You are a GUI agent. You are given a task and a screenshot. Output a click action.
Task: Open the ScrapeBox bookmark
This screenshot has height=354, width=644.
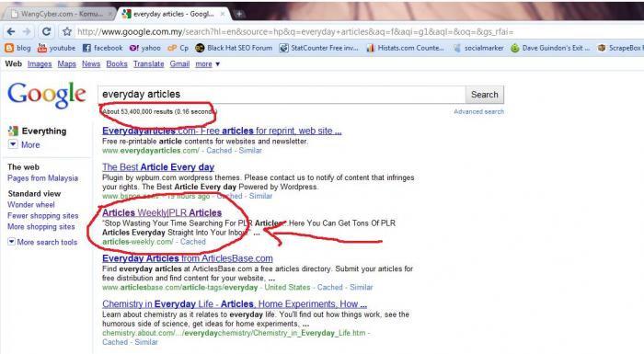tap(620, 48)
